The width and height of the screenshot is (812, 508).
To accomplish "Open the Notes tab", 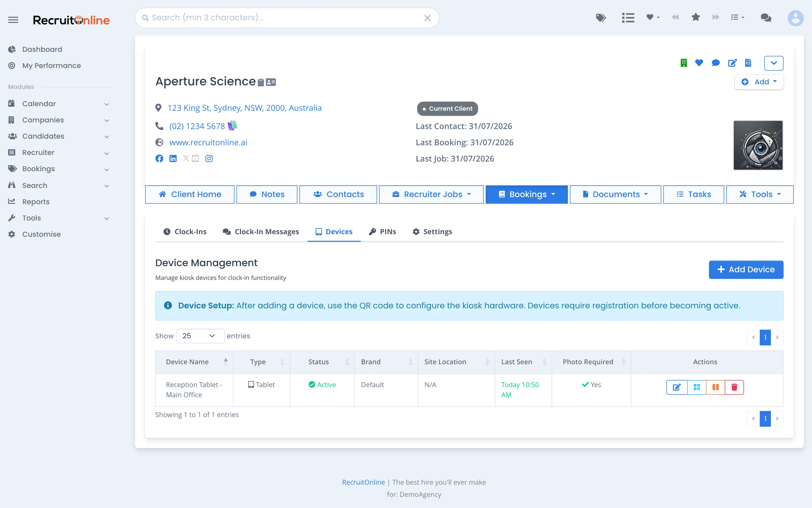I will pos(267,195).
